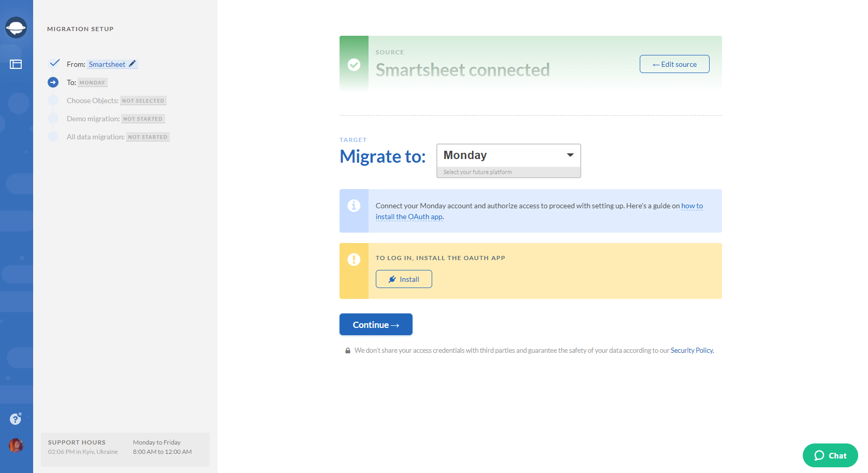Click the pencil icon next to Smartsheet
The width and height of the screenshot is (868, 473).
(x=133, y=64)
